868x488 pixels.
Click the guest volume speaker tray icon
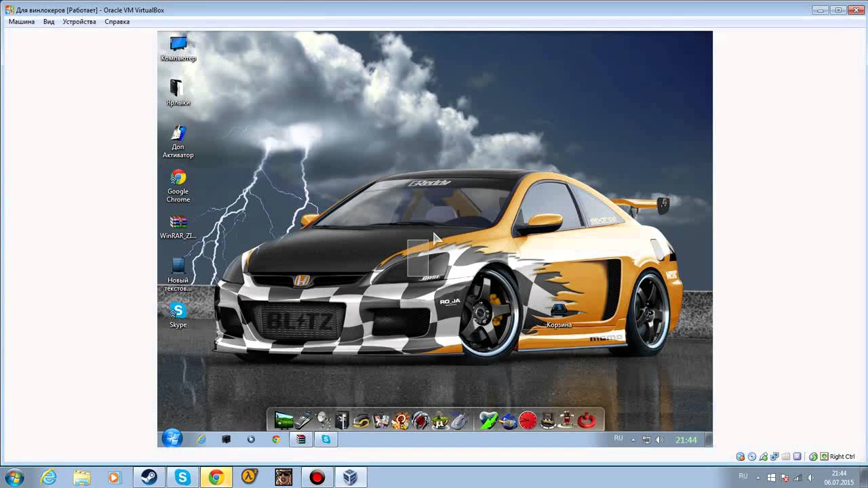pyautogui.click(x=659, y=440)
